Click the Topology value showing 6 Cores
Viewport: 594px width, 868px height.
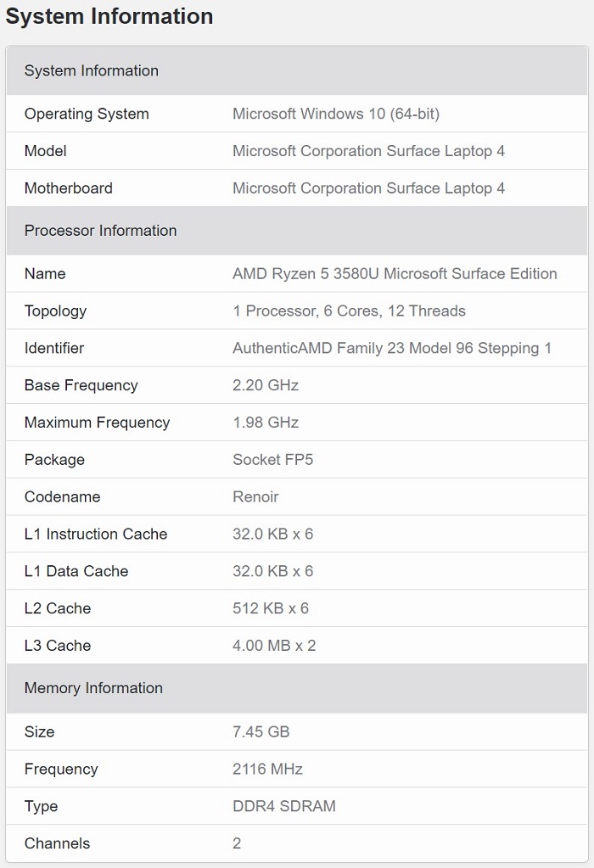point(349,311)
